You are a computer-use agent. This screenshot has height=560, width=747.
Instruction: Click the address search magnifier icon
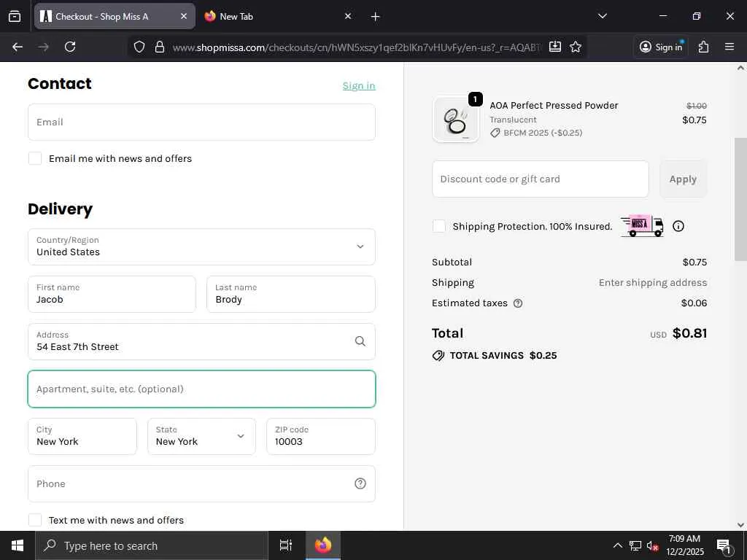[360, 341]
